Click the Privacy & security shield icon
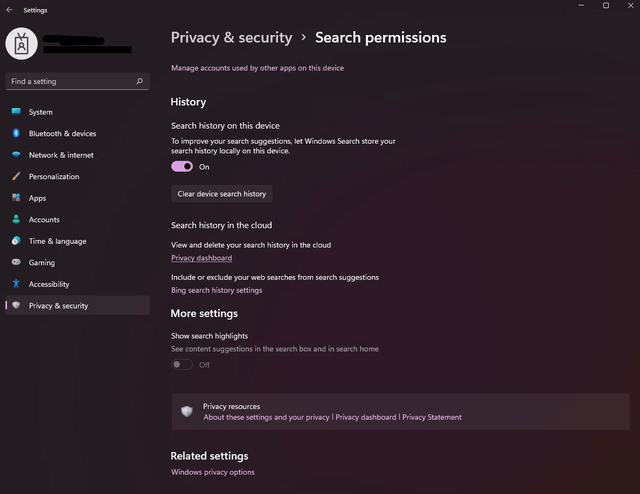The width and height of the screenshot is (640, 494). 16,305
